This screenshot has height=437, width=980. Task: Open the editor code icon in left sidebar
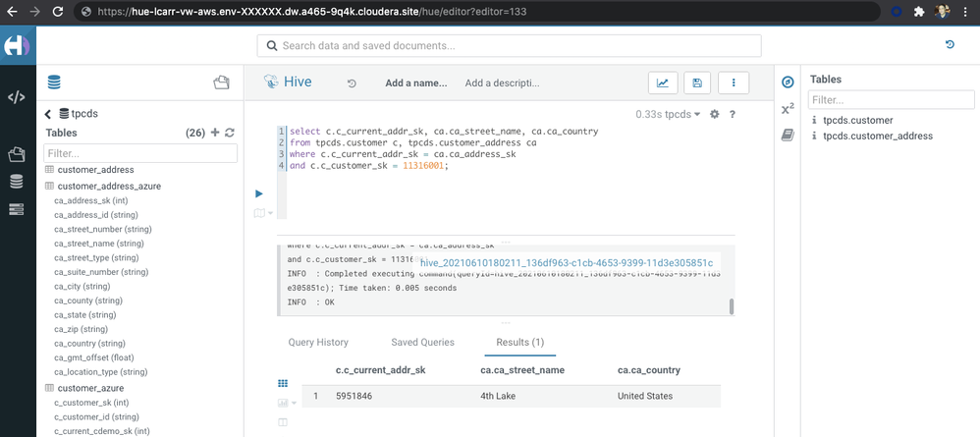(17, 97)
